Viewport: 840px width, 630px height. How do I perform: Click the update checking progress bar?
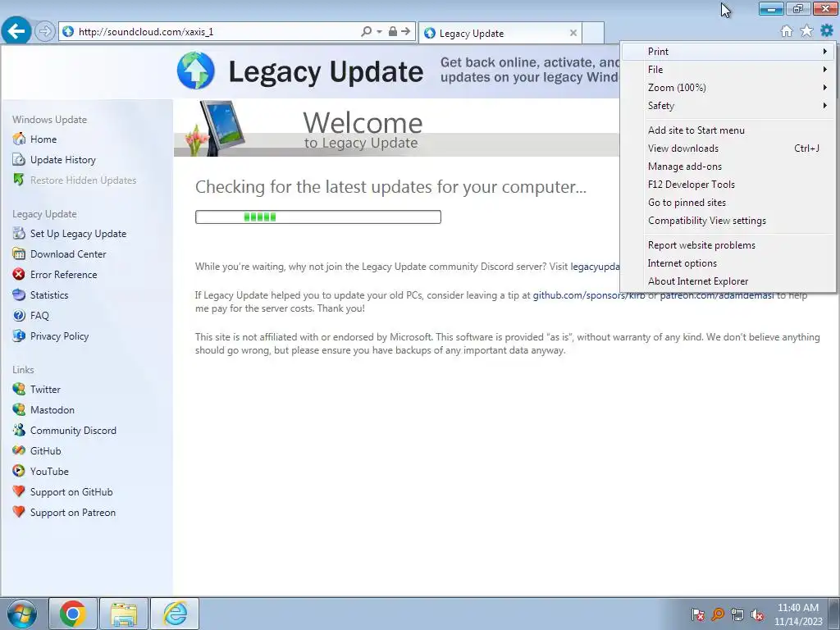coord(318,217)
